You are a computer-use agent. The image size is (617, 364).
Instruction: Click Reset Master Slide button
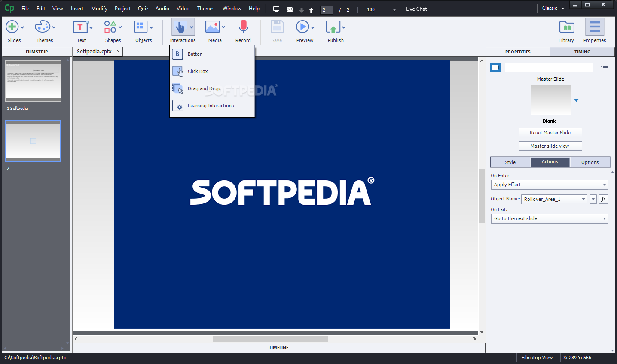coord(550,133)
